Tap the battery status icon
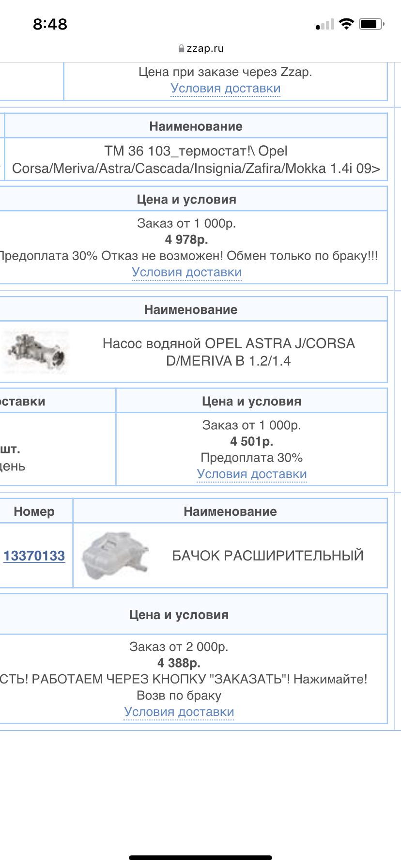Screen dimensions: 401x868 click(x=371, y=24)
